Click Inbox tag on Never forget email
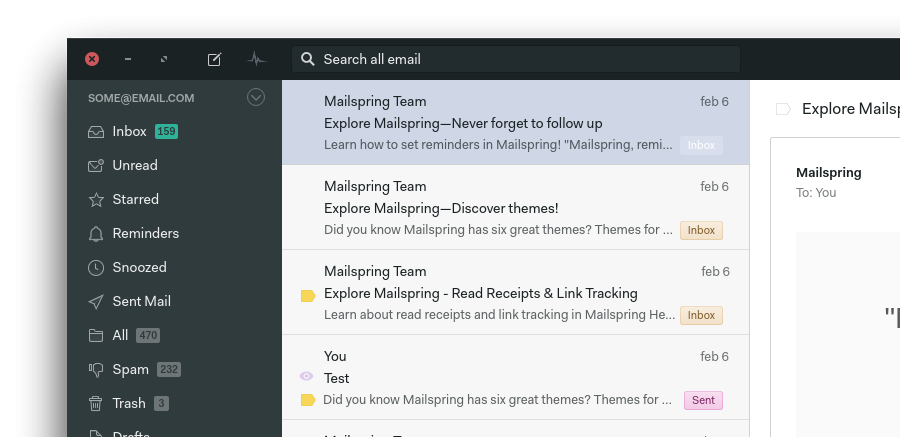 coord(701,145)
